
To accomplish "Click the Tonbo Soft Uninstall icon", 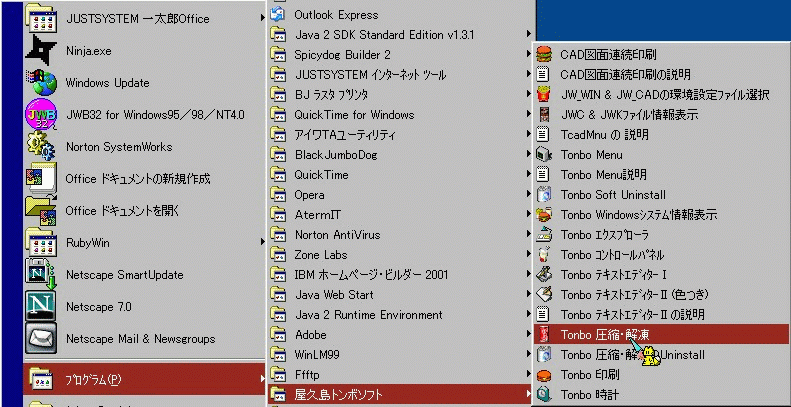I will (544, 195).
